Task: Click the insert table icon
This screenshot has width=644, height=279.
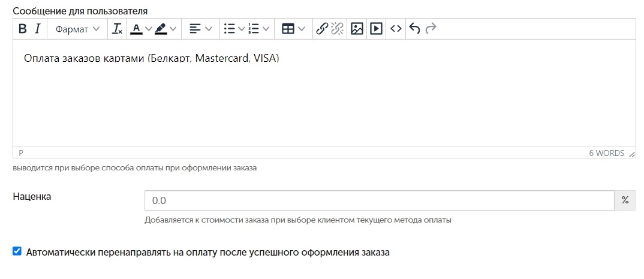Action: click(x=288, y=29)
